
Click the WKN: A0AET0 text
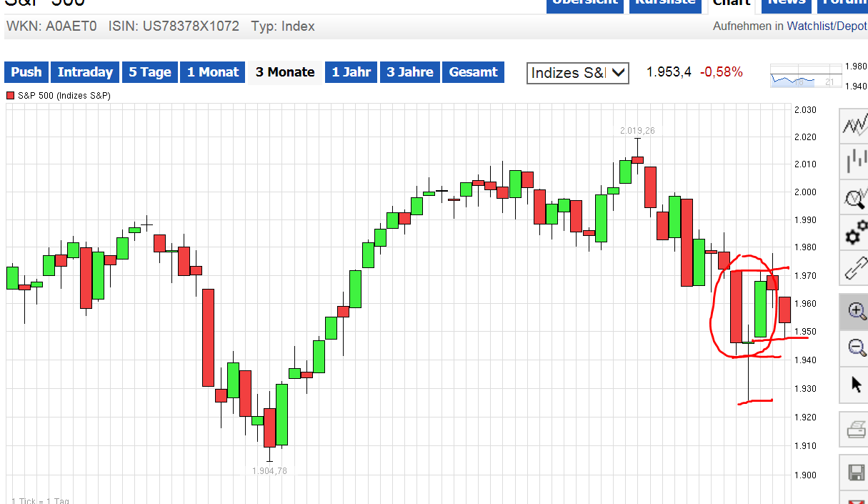[51, 26]
